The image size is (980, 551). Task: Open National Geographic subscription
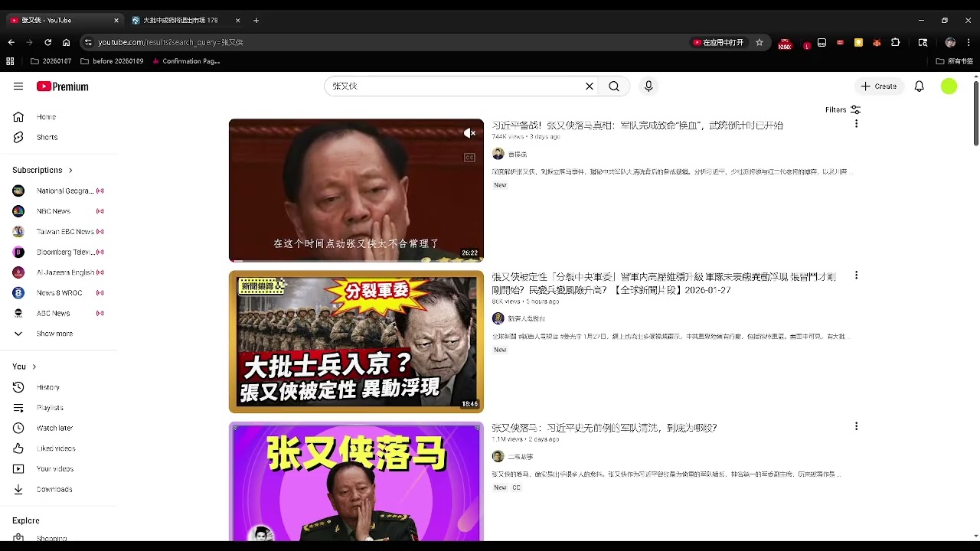tap(58, 191)
